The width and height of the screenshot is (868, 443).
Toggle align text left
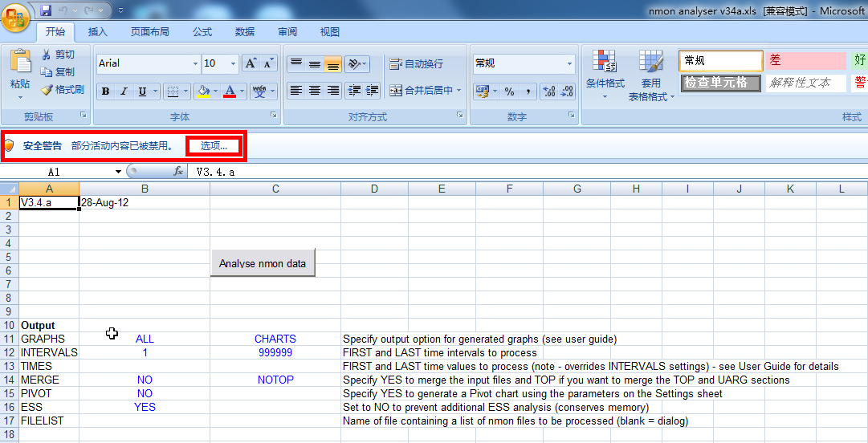click(296, 90)
